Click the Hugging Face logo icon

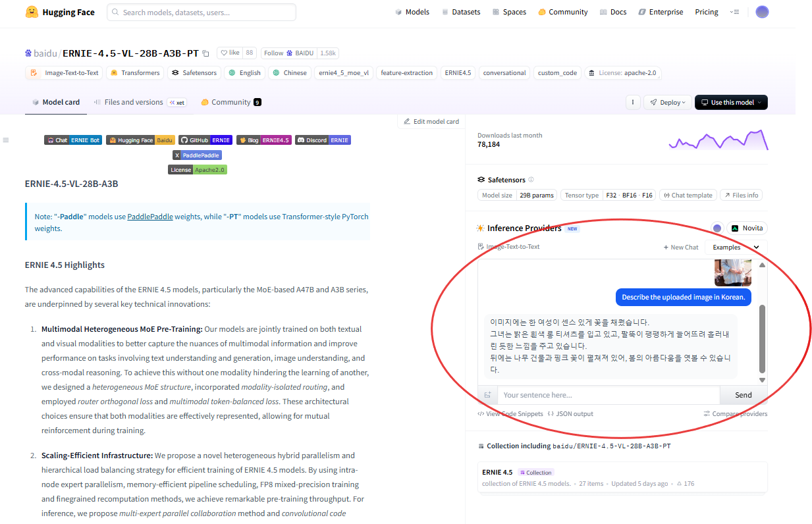(31, 12)
